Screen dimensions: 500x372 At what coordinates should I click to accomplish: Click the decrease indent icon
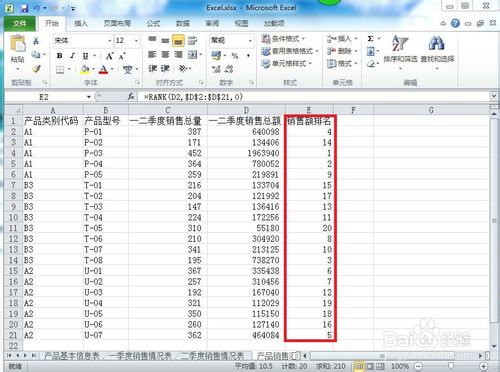point(152,69)
